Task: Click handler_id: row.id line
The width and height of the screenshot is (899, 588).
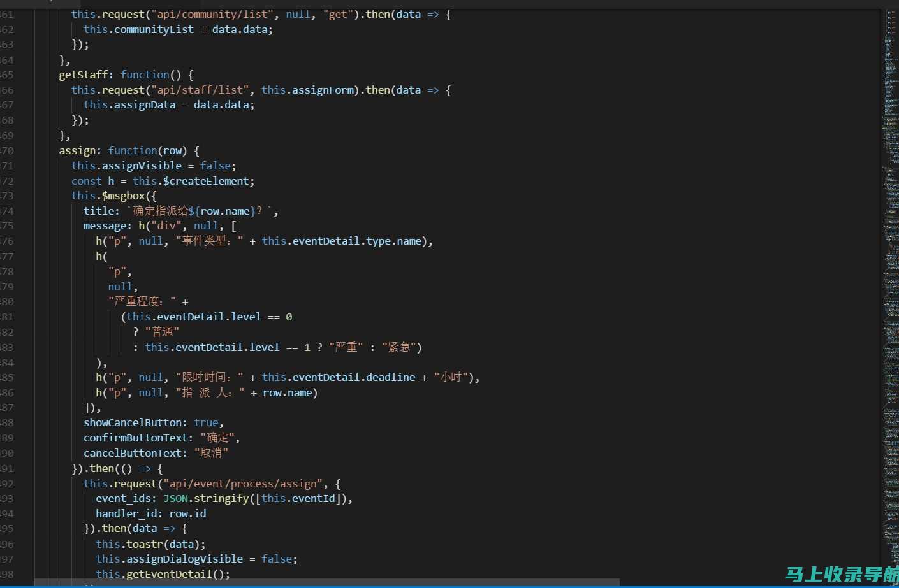Action: [151, 513]
